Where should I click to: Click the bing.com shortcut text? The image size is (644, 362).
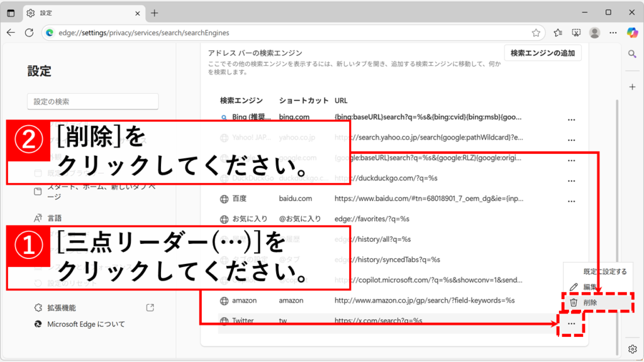(294, 117)
